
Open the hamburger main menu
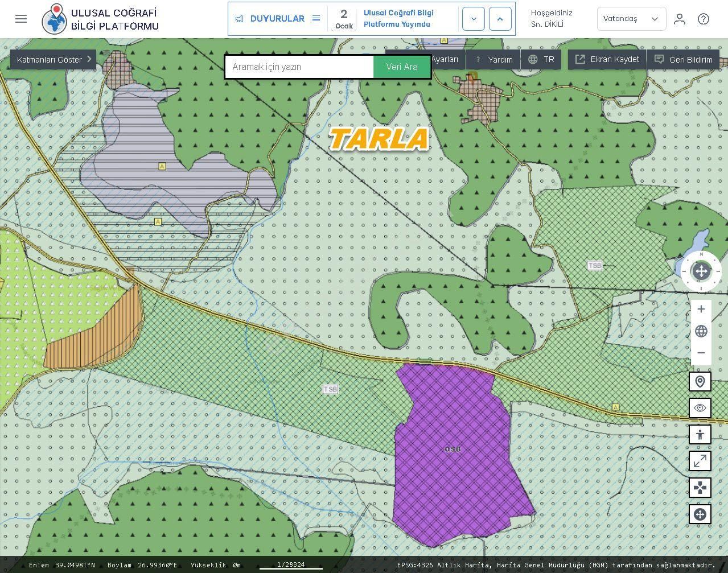click(x=21, y=19)
